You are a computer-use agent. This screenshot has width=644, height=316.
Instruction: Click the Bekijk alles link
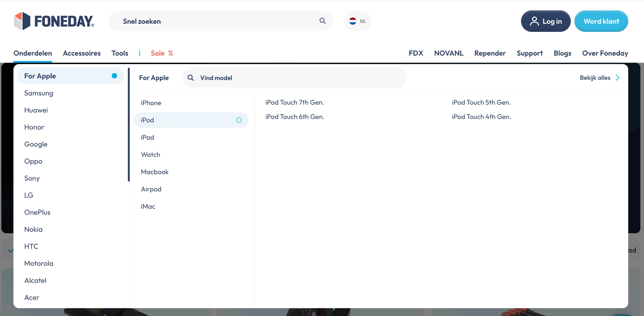595,78
